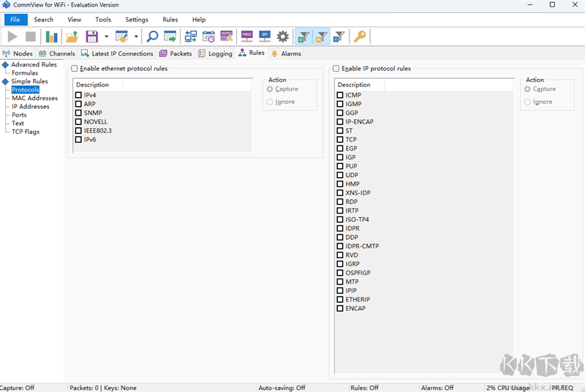Collapse the Advanced Rules tree node
585x392 pixels.
[6, 64]
